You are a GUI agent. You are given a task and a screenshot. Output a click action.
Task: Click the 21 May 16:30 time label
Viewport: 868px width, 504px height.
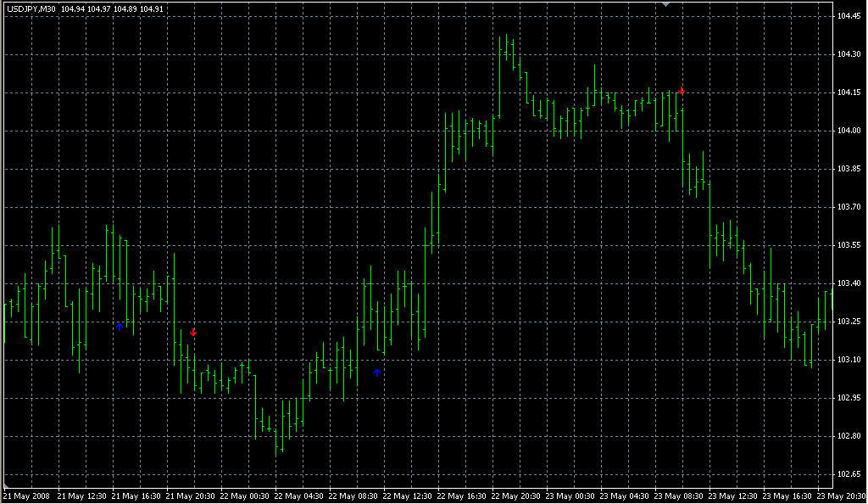pos(136,496)
